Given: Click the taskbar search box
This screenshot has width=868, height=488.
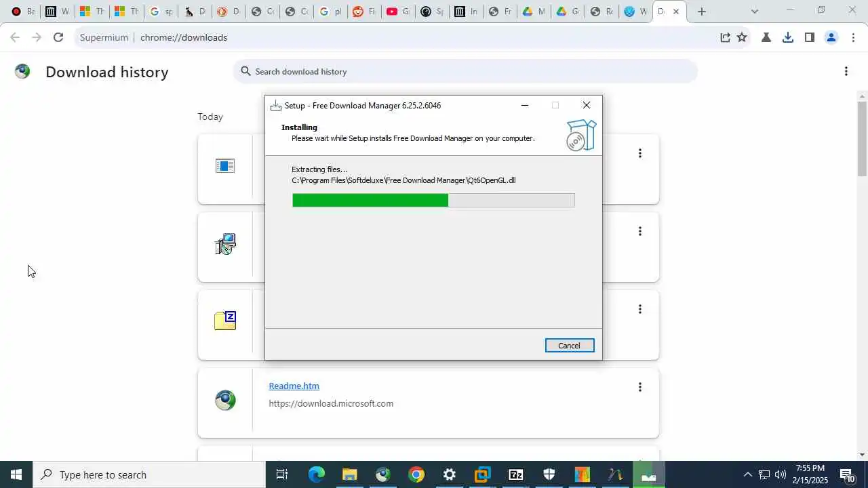Looking at the screenshot, I should coord(149,474).
